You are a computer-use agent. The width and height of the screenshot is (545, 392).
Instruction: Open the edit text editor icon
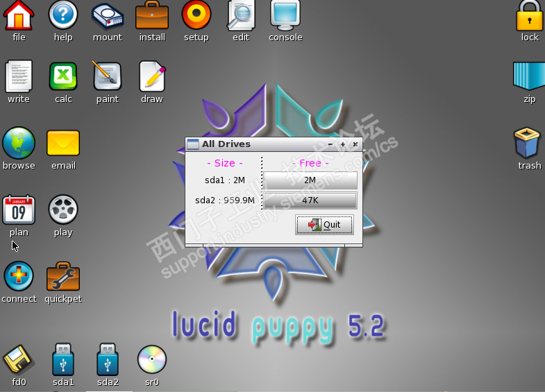point(241,15)
